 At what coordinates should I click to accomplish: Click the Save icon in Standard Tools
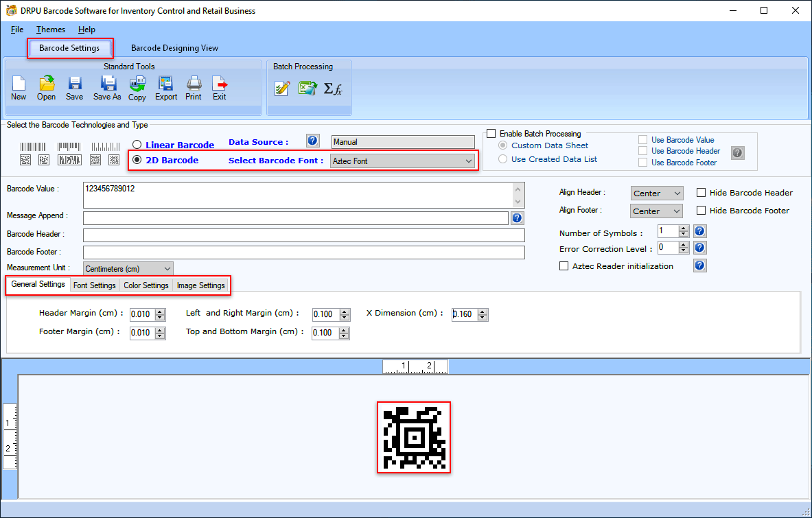pos(75,88)
